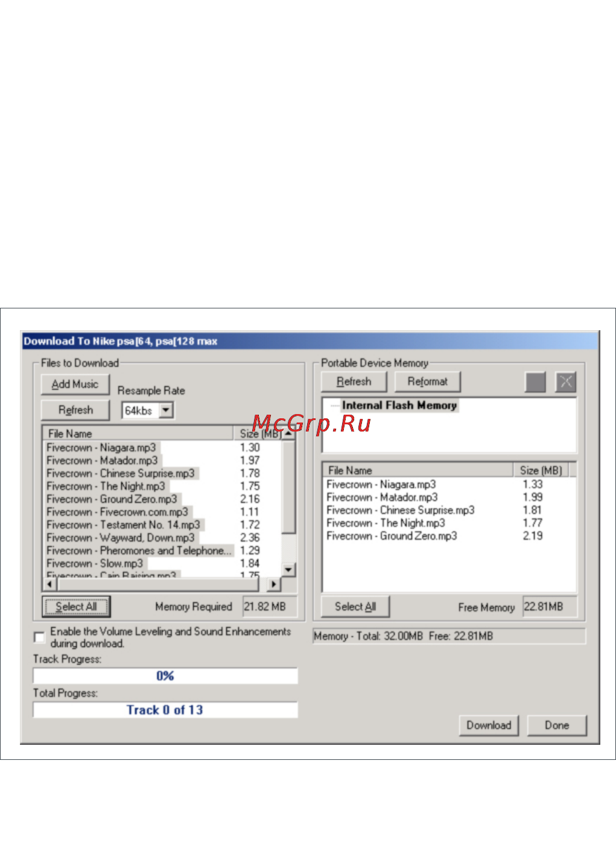Select Fivecrown - Niagara.mp3 on the device
The height and width of the screenshot is (845, 616).
pyautogui.click(x=381, y=485)
